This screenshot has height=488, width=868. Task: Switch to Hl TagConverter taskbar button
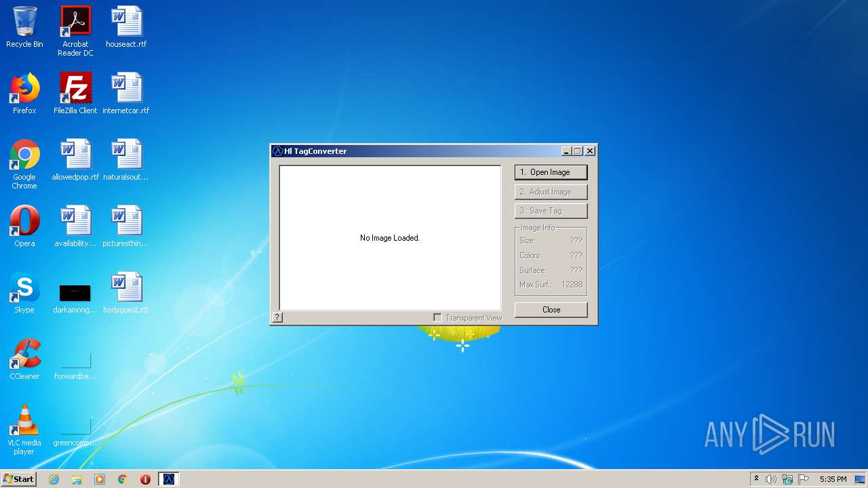(x=169, y=479)
